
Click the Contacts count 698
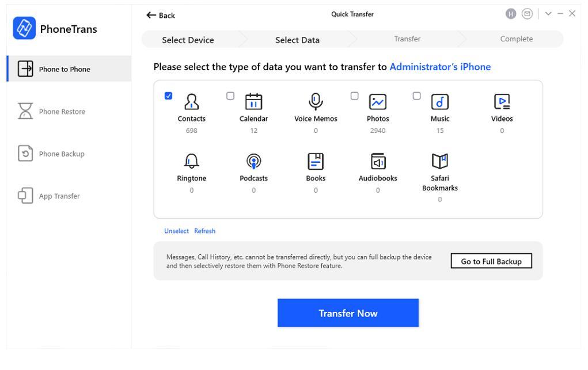tap(192, 131)
